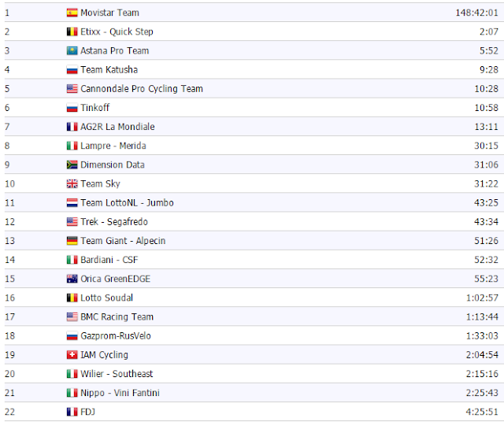Click the time gap 2:15:16
Image resolution: width=504 pixels, height=422 pixels.
(482, 374)
